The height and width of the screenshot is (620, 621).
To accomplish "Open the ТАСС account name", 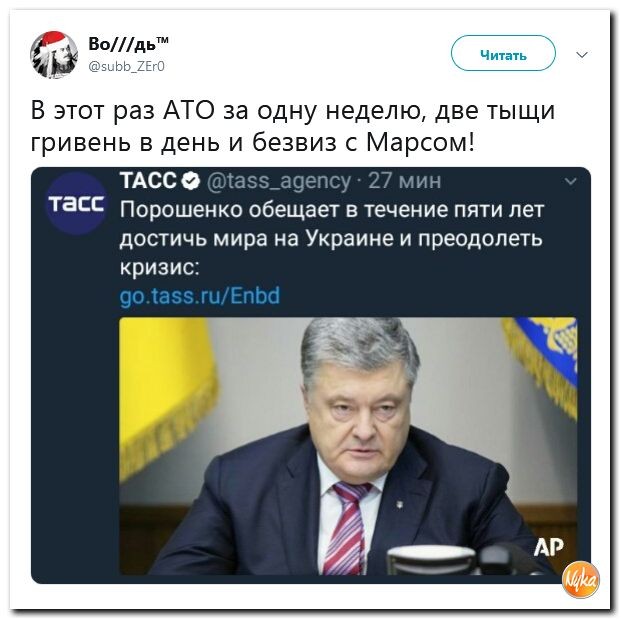I will (x=148, y=181).
